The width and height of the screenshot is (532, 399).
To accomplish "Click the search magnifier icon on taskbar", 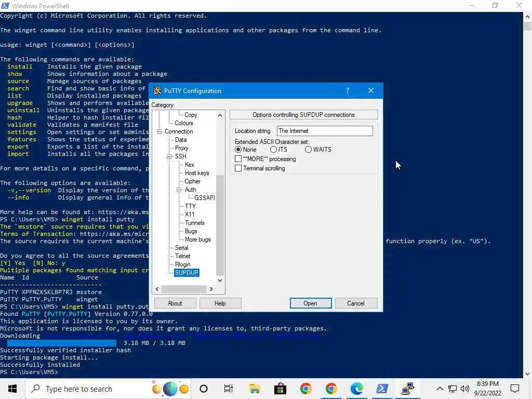I will tap(36, 389).
